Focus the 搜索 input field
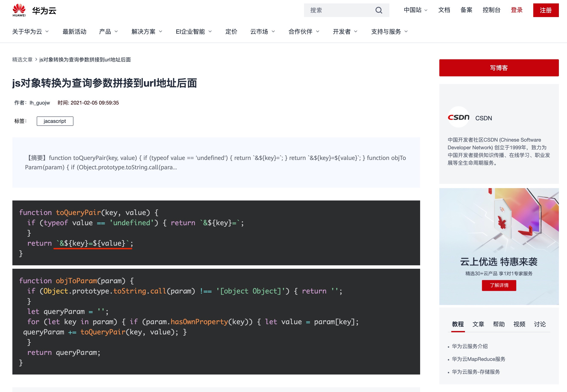 339,10
